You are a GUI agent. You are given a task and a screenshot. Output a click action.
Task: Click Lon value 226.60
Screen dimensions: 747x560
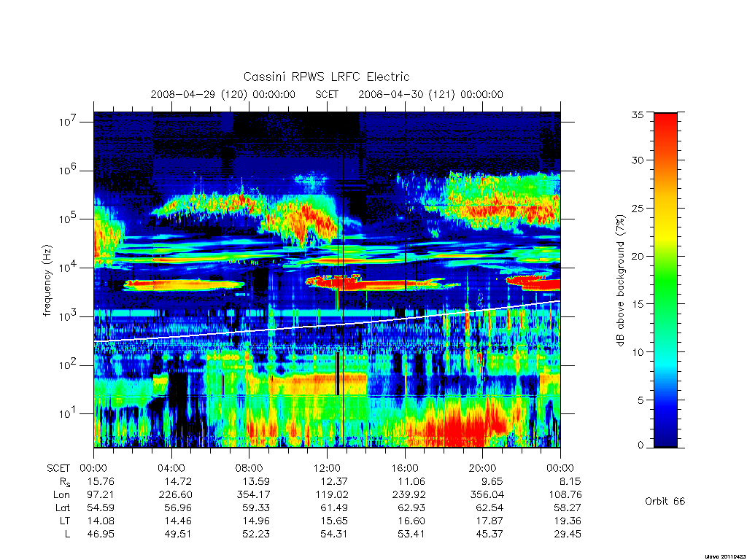click(x=175, y=494)
